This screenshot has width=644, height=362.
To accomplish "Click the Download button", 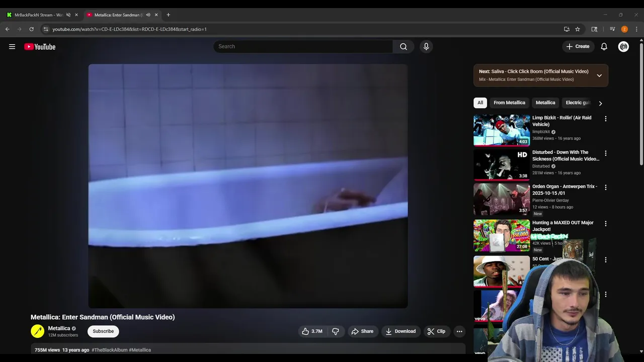I will coord(400,331).
